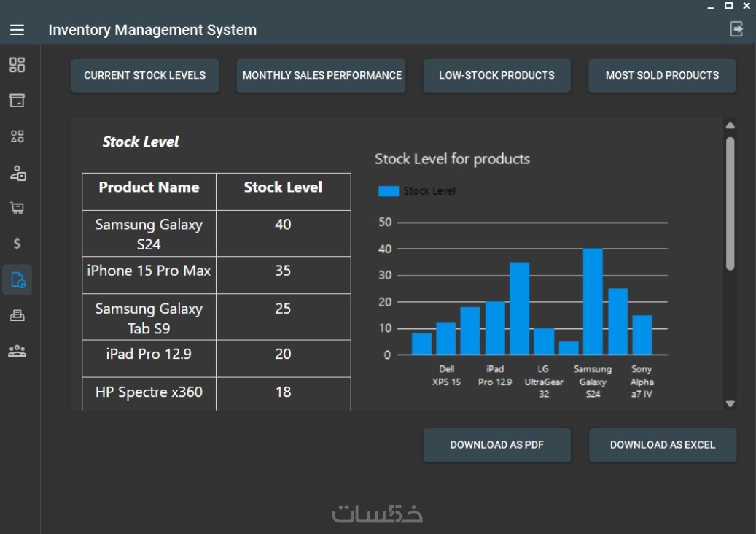Viewport: 756px width, 534px height.
Task: Download the report as PDF
Action: pyautogui.click(x=496, y=445)
